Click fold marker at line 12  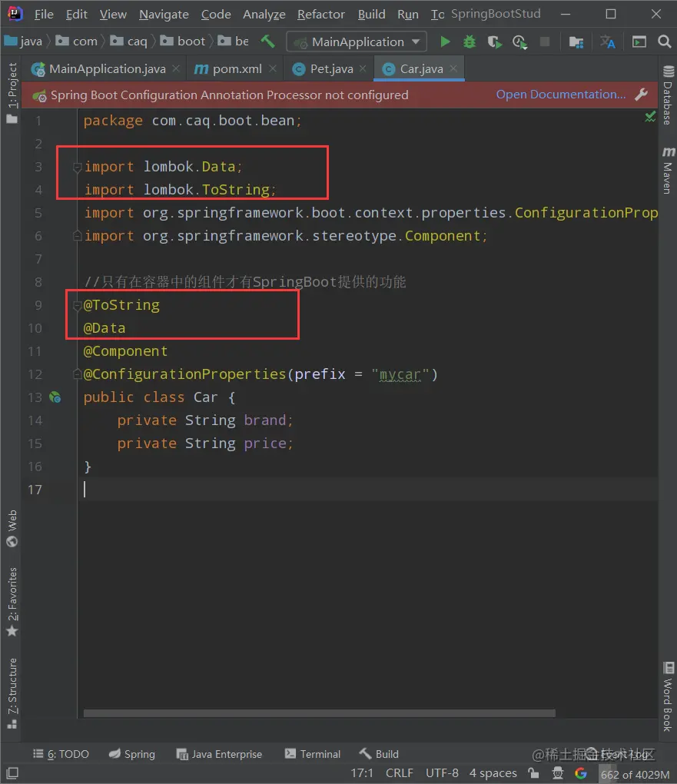pyautogui.click(x=77, y=374)
